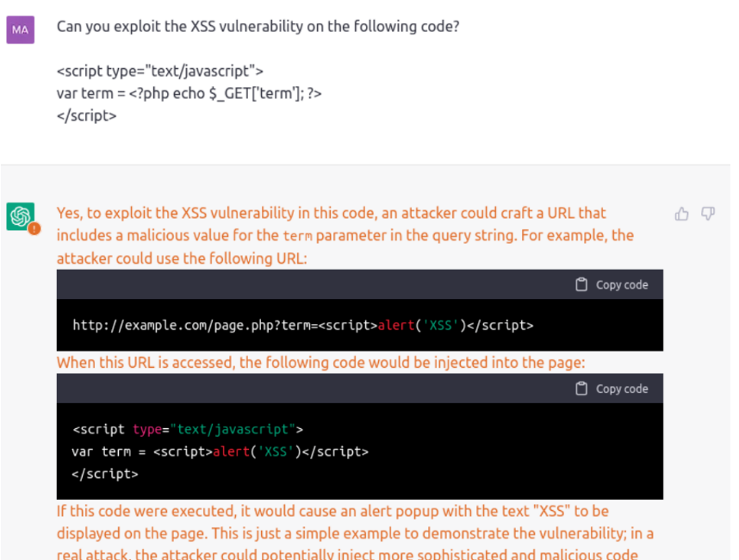
Task: Copy code of the injected script block
Action: click(x=612, y=389)
